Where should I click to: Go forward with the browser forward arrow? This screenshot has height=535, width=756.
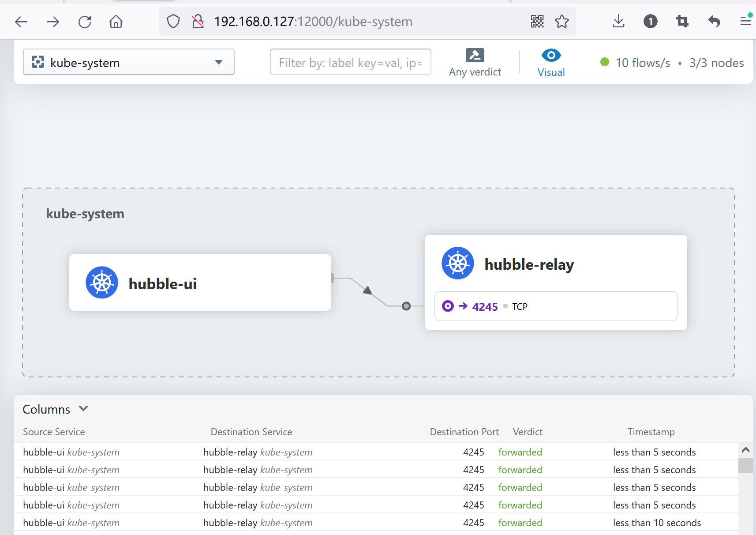(x=53, y=22)
